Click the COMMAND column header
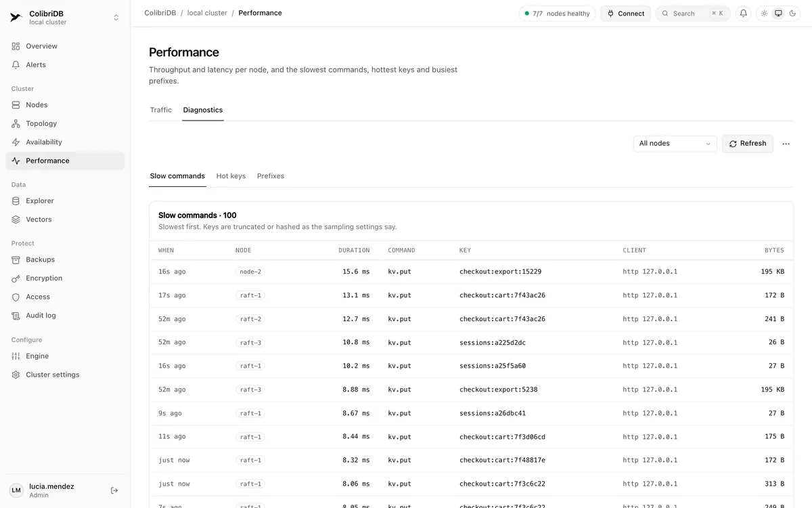The height and width of the screenshot is (508, 812). pos(401,251)
